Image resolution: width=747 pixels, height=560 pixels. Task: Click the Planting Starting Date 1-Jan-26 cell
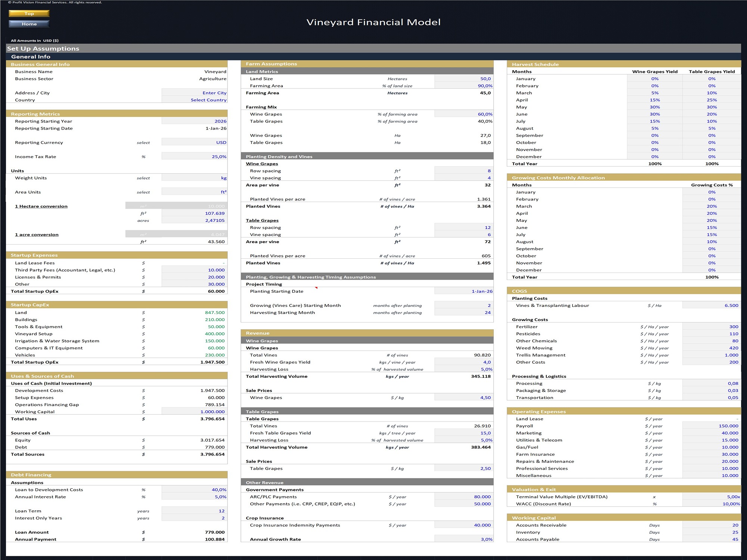464,291
